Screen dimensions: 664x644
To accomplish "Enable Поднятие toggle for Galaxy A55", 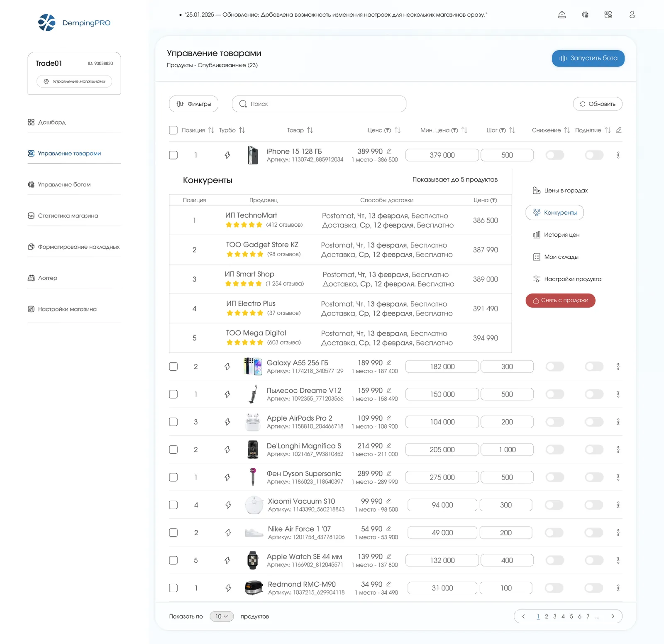I will click(594, 367).
